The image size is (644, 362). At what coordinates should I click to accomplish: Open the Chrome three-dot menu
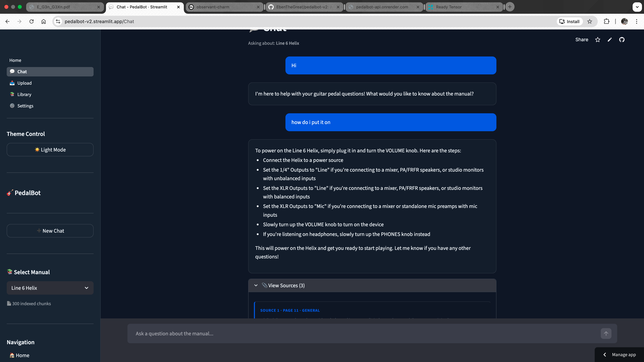636,21
